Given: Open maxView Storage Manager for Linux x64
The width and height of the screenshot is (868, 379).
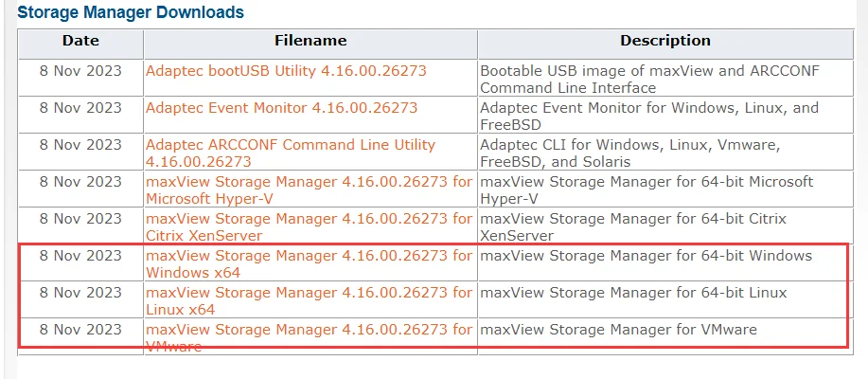Looking at the screenshot, I should pos(309,300).
